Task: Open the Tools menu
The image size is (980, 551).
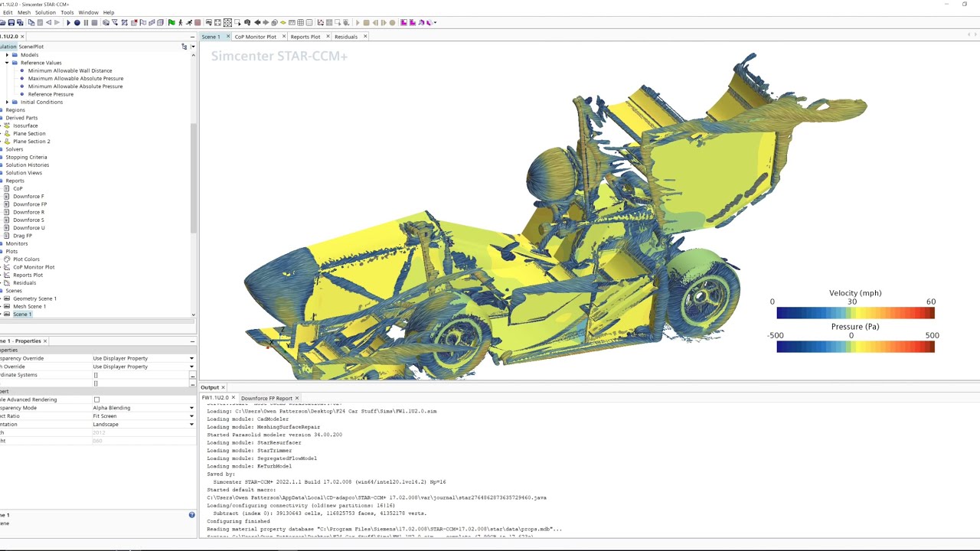Action: click(67, 12)
